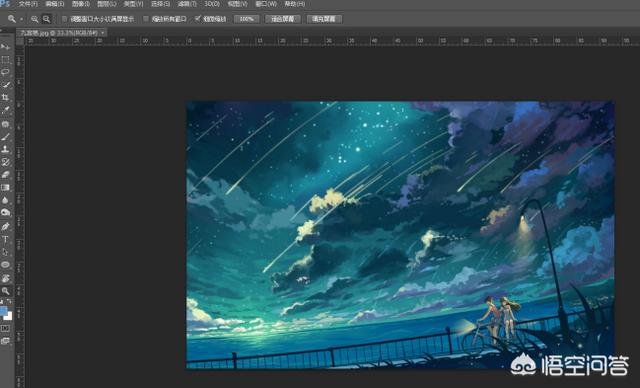Select the Zoom tool in toolbox
Image resolution: width=640 pixels, height=388 pixels.
point(5,291)
